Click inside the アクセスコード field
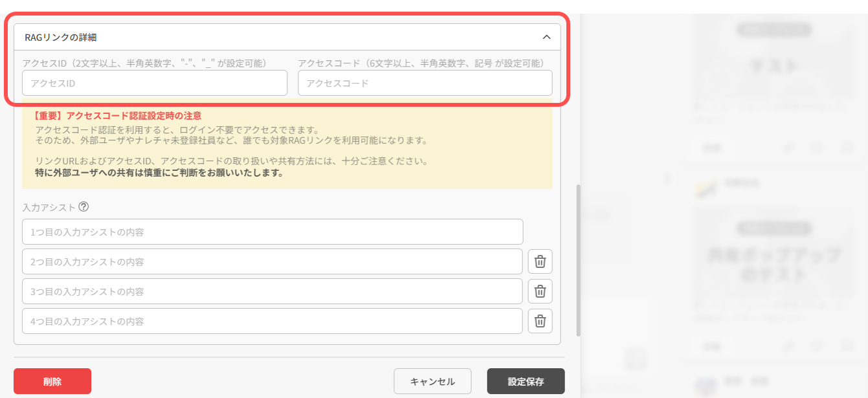The width and height of the screenshot is (868, 398). click(425, 83)
